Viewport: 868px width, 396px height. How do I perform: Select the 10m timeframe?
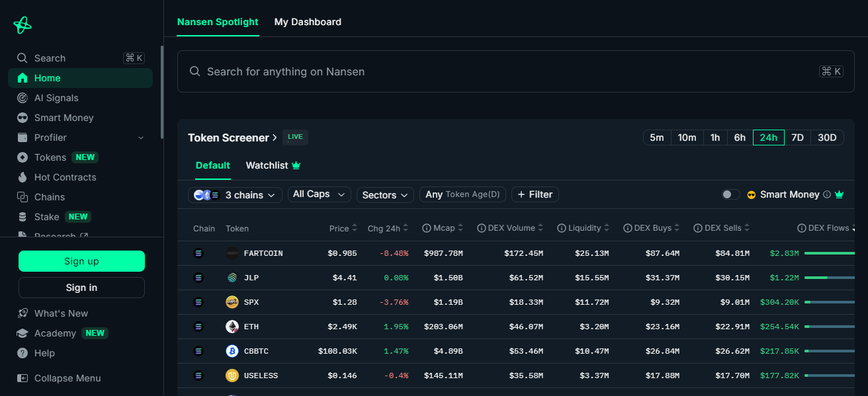point(687,138)
